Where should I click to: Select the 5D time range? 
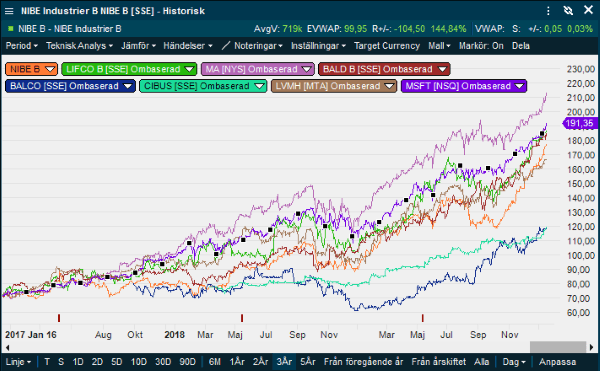point(117,362)
